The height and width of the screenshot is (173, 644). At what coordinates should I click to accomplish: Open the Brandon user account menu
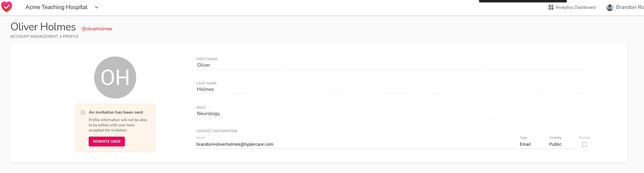(x=625, y=7)
